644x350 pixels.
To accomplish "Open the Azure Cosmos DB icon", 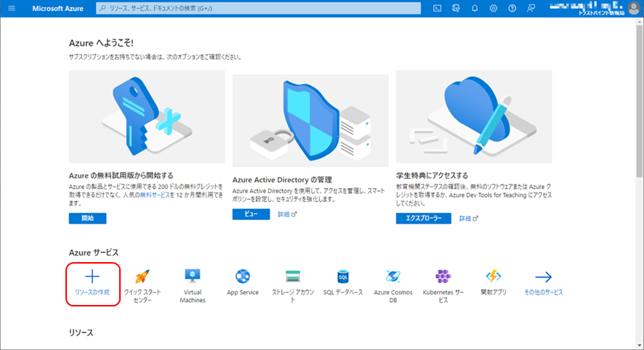I will click(x=393, y=277).
